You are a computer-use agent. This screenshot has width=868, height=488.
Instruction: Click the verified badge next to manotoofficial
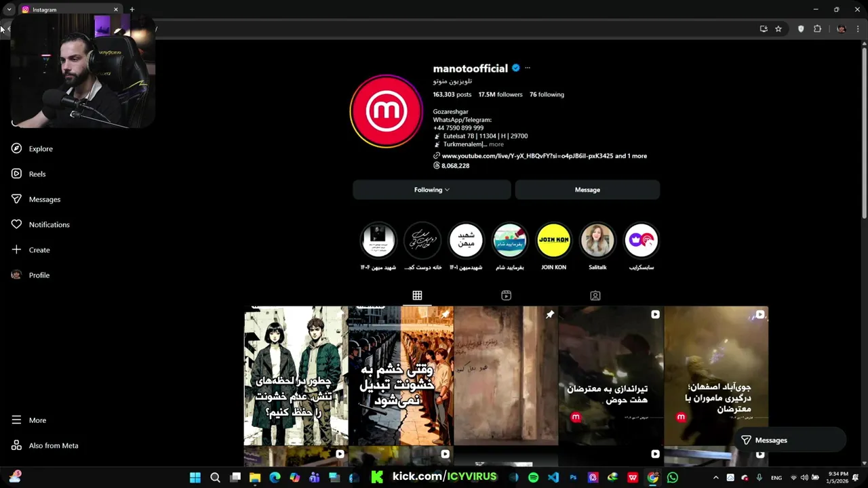(x=515, y=68)
